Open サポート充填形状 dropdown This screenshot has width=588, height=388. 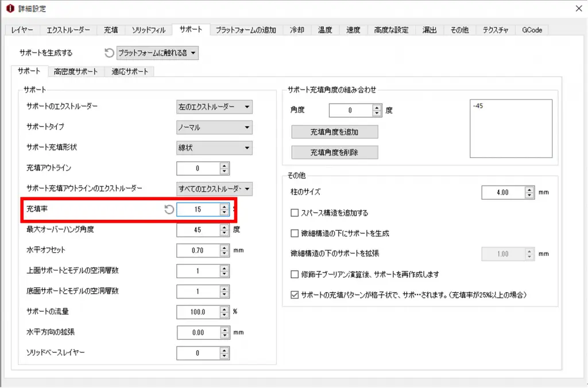coord(214,148)
